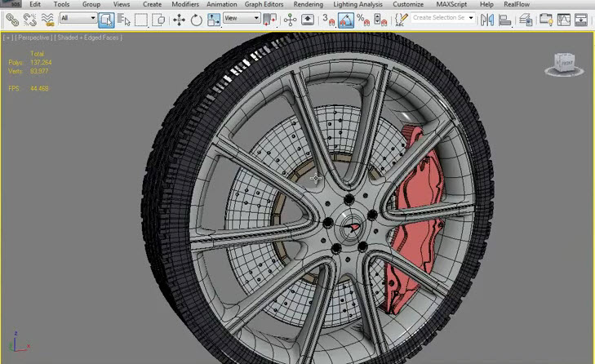Image resolution: width=595 pixels, height=364 pixels.
Task: Expand the Create Selection Set dropdown arrow
Action: click(471, 17)
